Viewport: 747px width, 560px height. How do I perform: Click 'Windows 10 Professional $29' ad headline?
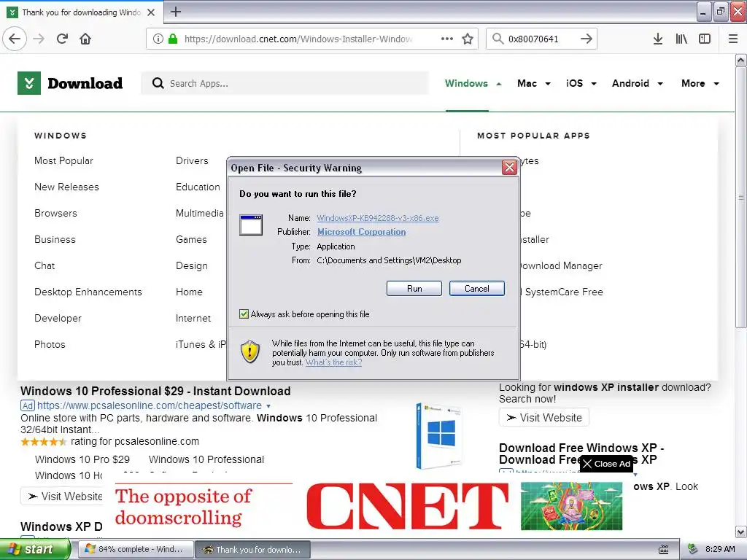155,391
